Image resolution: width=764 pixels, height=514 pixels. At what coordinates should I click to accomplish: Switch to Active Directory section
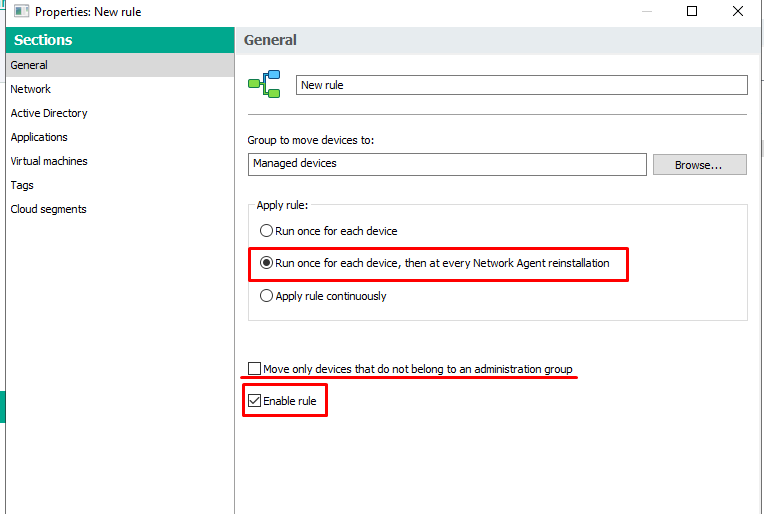120,113
